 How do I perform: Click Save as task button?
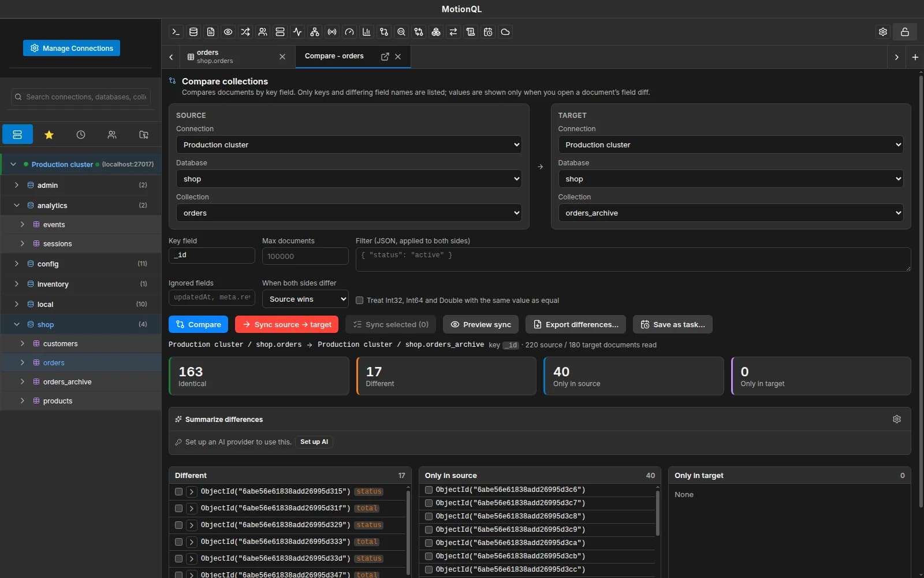(672, 324)
